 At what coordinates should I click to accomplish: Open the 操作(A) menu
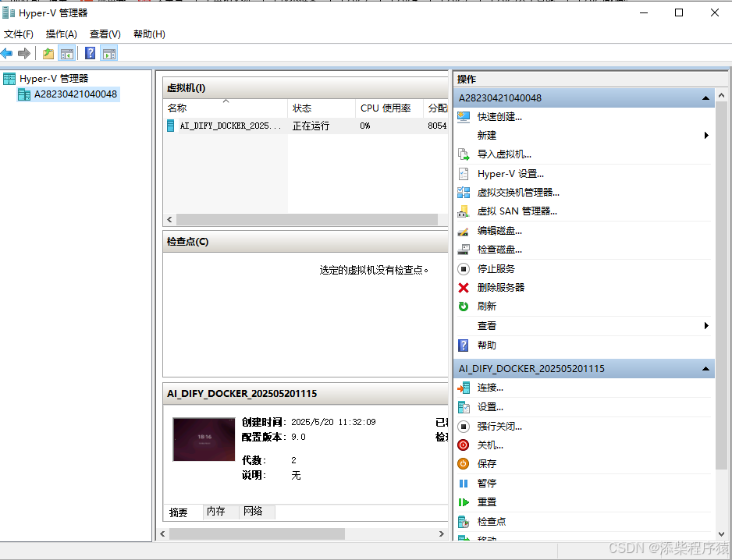[x=61, y=34]
